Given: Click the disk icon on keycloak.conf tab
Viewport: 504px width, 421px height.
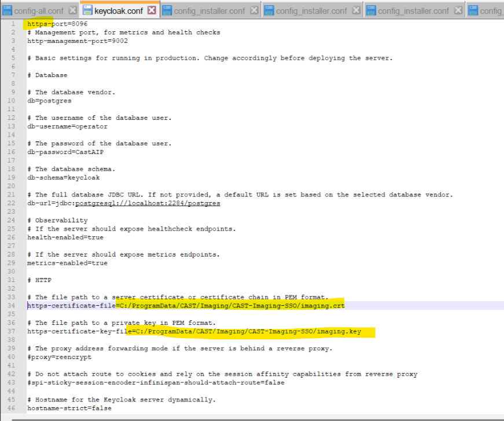Looking at the screenshot, I should (87, 10).
